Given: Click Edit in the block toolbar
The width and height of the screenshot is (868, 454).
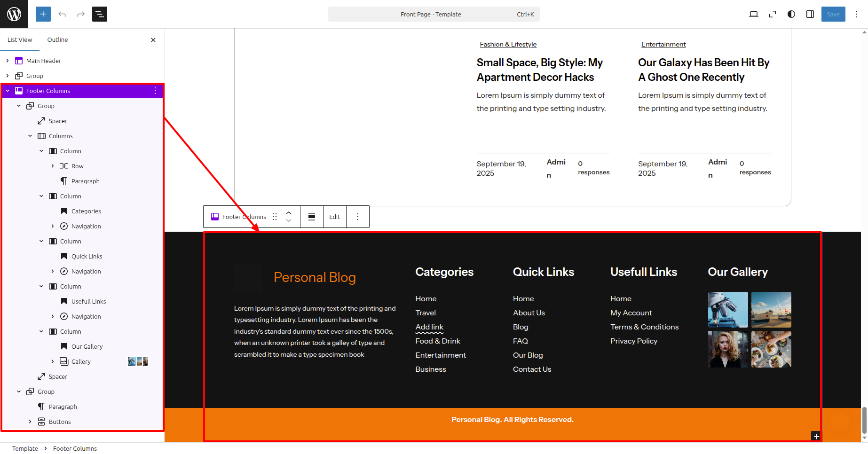Looking at the screenshot, I should 334,217.
